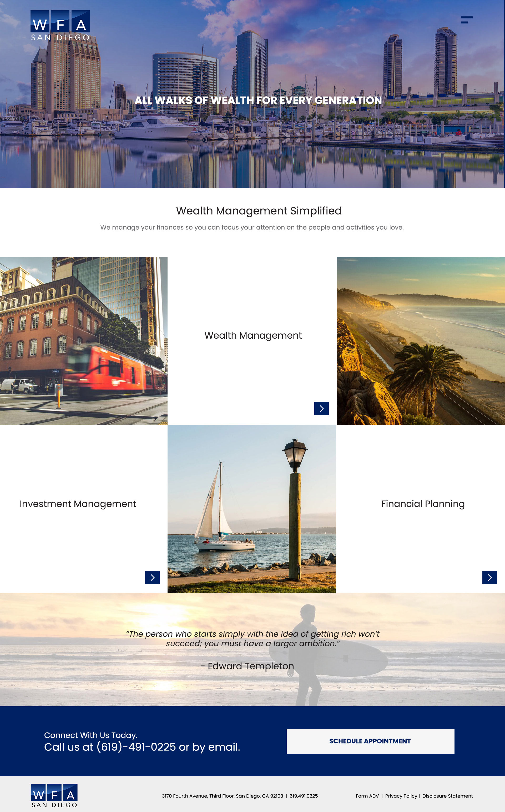Viewport: 505px width, 812px height.
Task: Click the red trolley street photo
Action: [x=83, y=341]
